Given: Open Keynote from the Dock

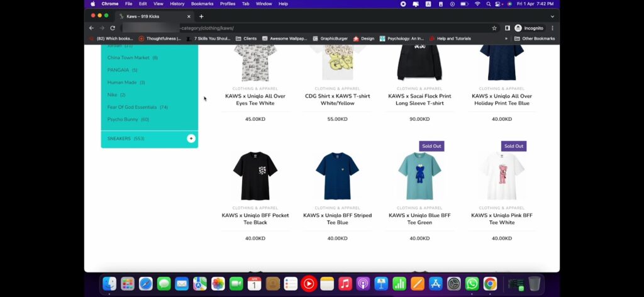Looking at the screenshot, I should click(381, 283).
